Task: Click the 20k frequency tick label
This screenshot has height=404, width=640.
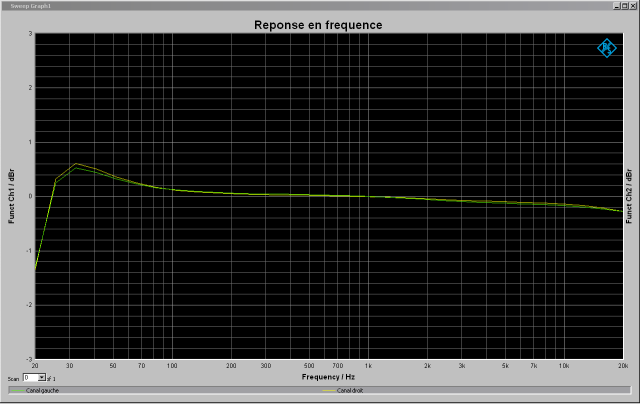Action: click(x=622, y=366)
